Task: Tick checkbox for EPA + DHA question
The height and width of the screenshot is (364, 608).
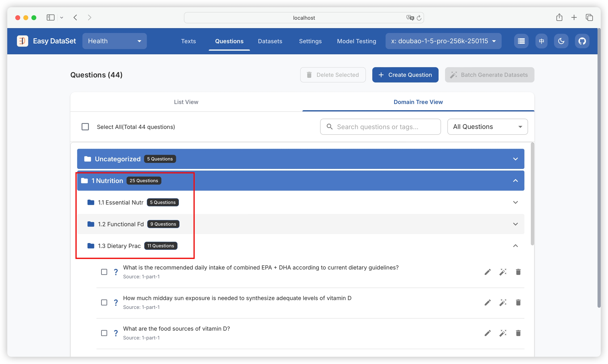Action: pos(104,272)
